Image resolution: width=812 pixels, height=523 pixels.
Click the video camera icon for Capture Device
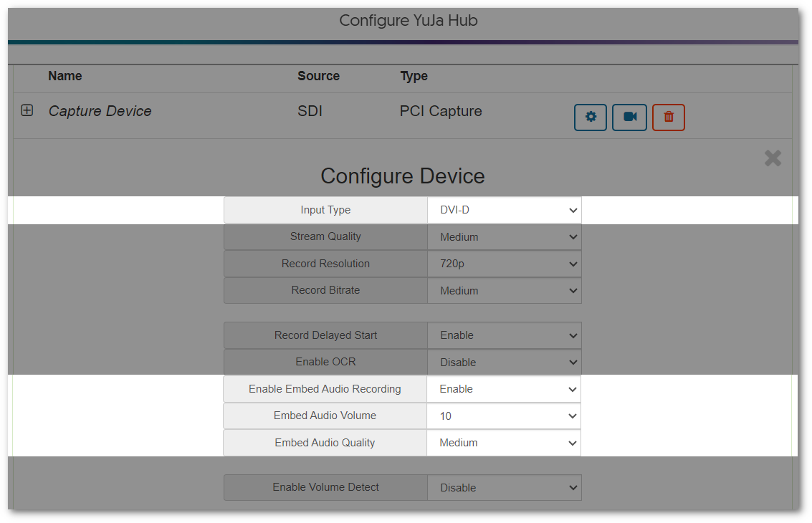(629, 117)
